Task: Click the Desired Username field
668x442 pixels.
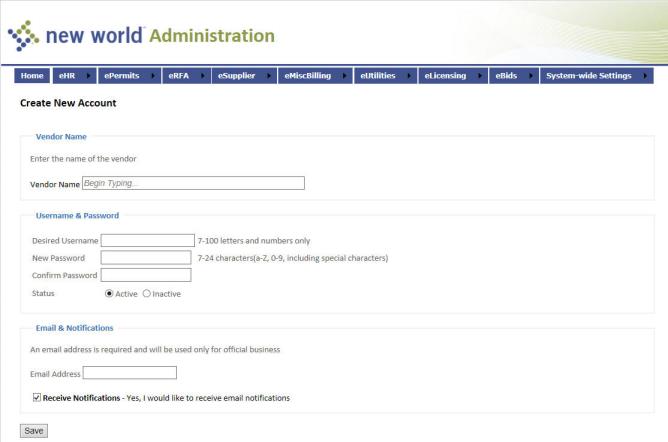Action: click(x=147, y=240)
